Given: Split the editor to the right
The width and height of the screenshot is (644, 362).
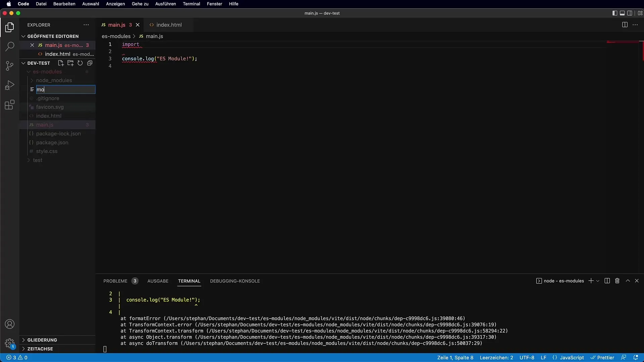Looking at the screenshot, I should tap(625, 25).
